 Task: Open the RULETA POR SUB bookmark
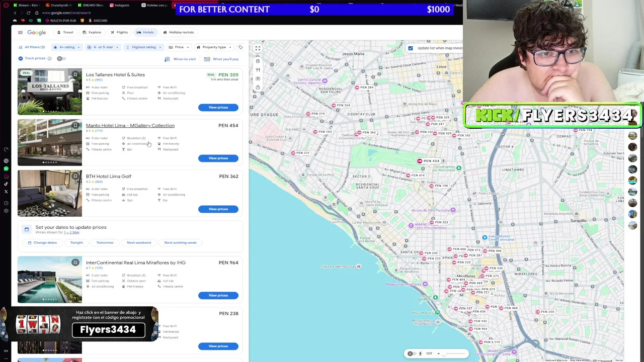click(x=60, y=21)
